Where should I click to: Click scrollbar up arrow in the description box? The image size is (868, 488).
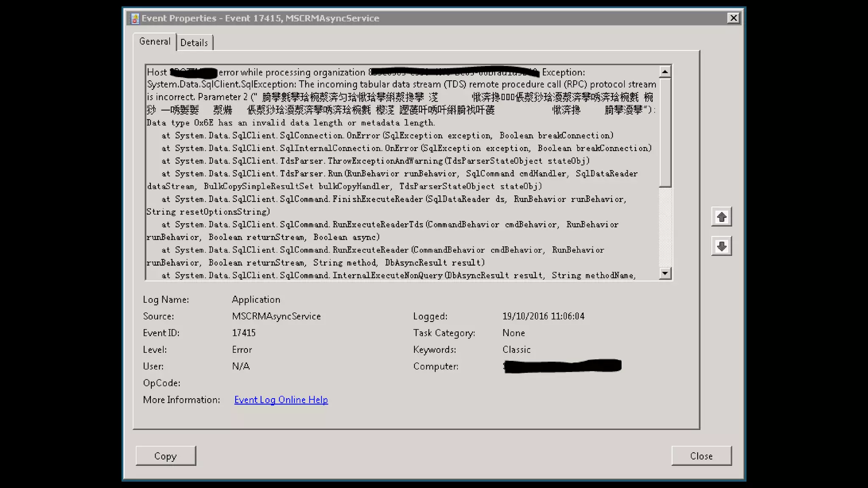pos(665,72)
